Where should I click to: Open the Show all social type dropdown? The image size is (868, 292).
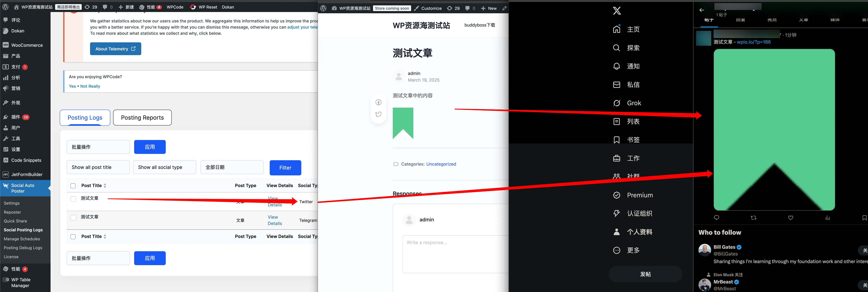[164, 167]
